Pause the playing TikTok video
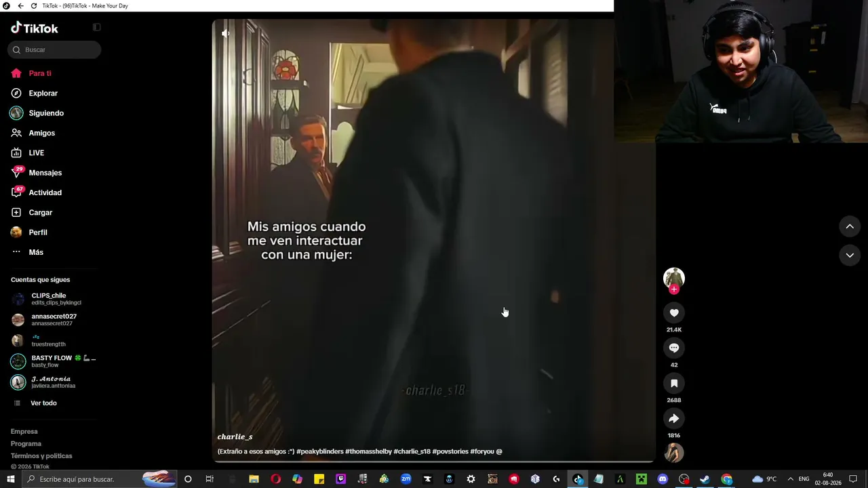 (433, 240)
